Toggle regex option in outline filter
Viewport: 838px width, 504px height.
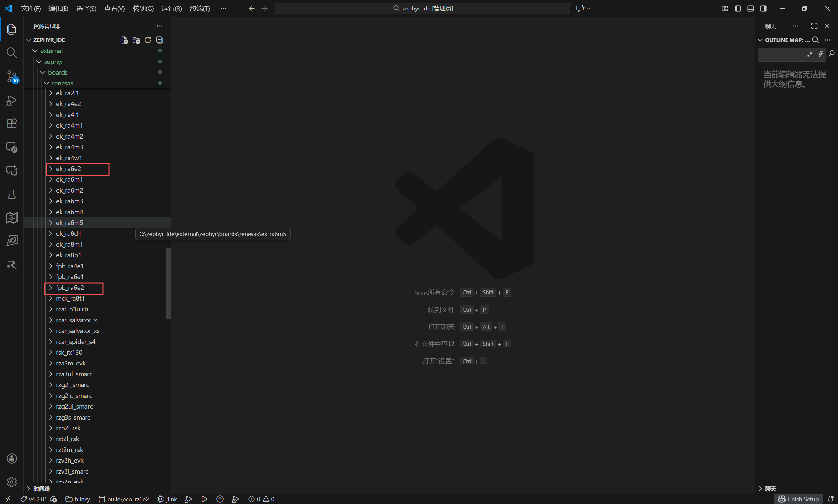[x=810, y=54]
